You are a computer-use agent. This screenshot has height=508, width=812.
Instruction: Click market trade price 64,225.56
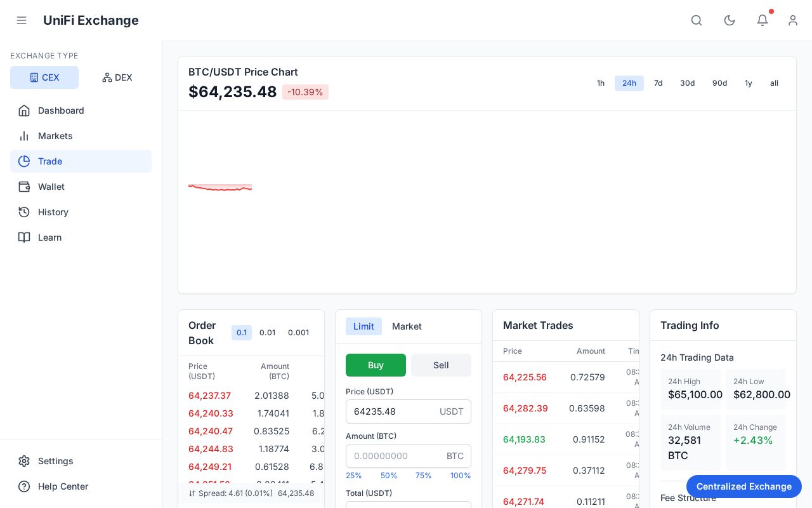click(x=525, y=377)
